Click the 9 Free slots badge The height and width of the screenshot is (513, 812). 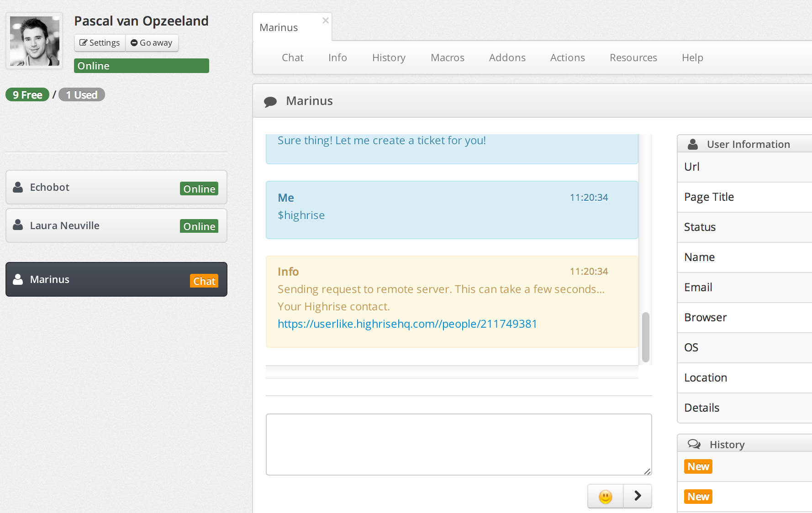[x=27, y=94]
